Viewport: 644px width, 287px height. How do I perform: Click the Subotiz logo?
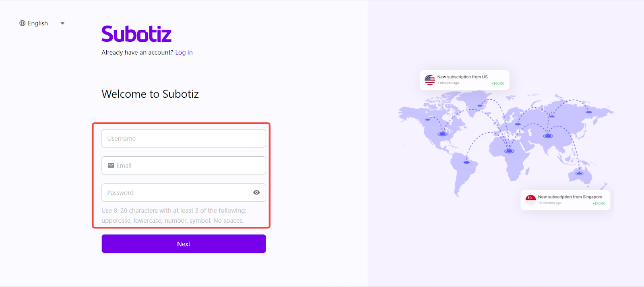pos(136,34)
